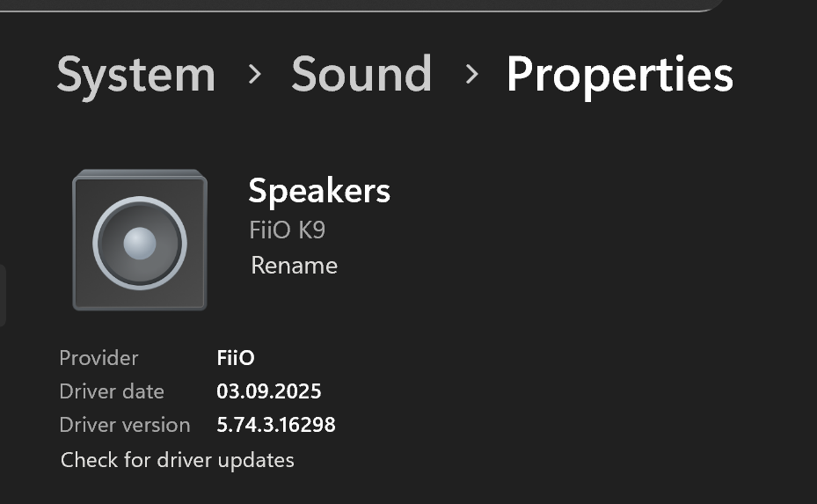Click the ring of the speaker cone icon

[140, 243]
